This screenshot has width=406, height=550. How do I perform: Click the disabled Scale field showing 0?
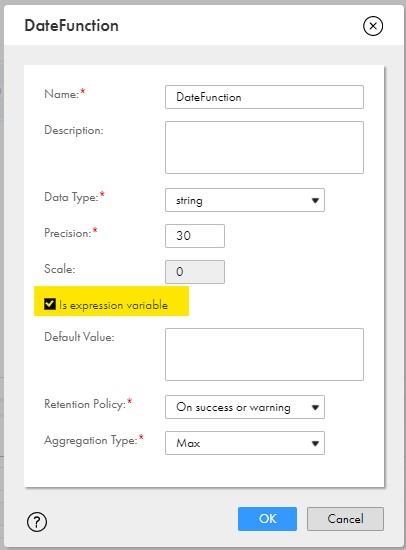195,272
